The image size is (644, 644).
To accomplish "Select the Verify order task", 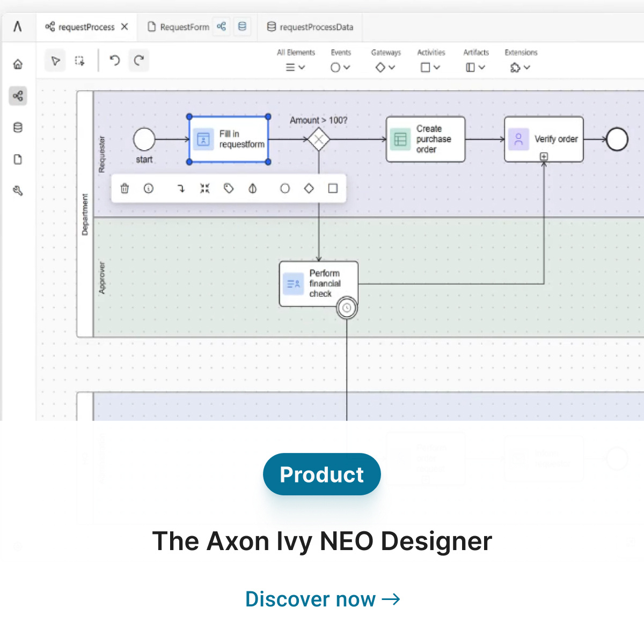I will coord(544,139).
